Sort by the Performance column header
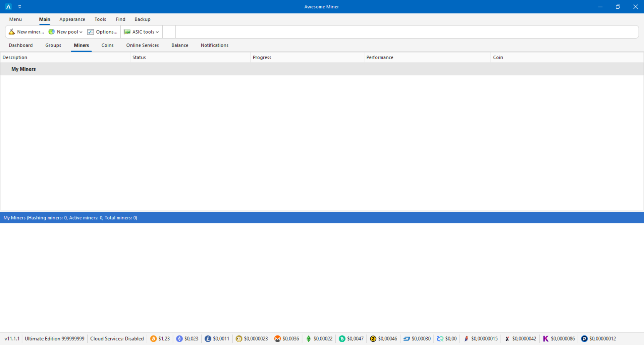The height and width of the screenshot is (345, 644). click(427, 58)
